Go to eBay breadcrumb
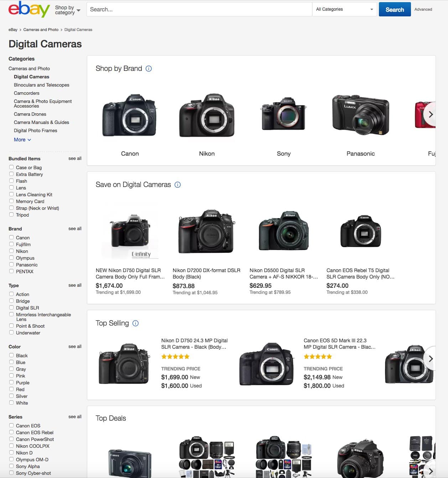 (13, 30)
